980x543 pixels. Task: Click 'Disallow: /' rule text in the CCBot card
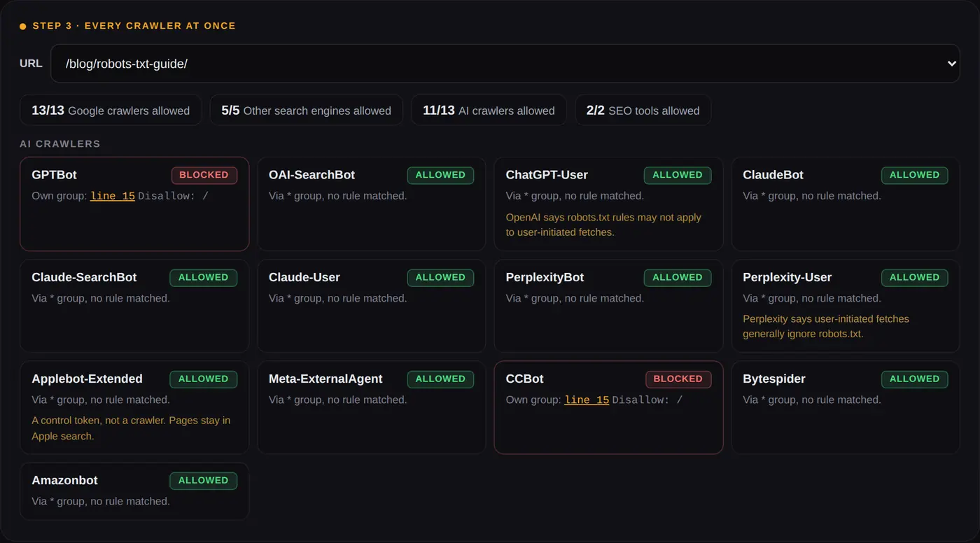647,400
